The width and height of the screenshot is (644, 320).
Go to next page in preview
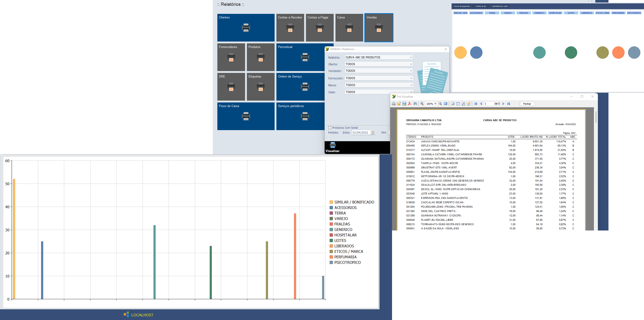pos(503,104)
